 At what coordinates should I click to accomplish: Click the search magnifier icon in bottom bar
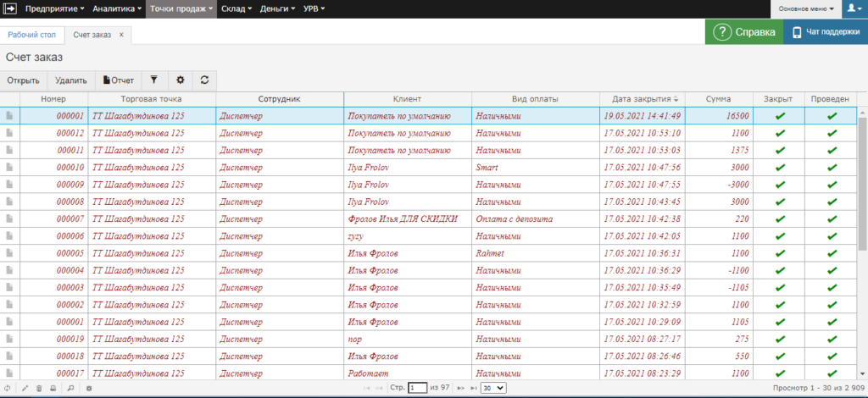pyautogui.click(x=70, y=388)
